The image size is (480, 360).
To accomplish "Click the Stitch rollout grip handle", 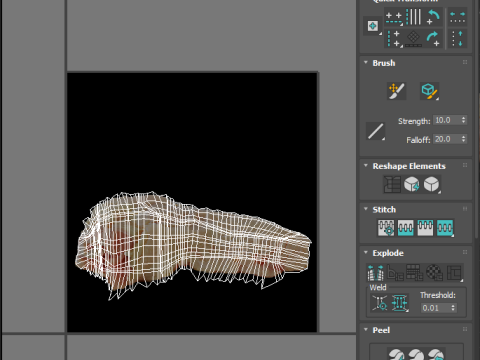I will [x=465, y=209].
